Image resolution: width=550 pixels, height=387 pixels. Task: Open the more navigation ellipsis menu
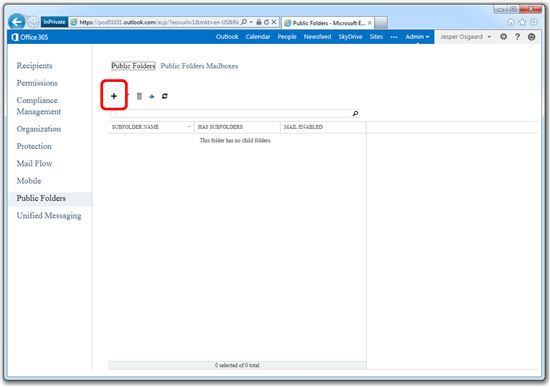pos(394,37)
